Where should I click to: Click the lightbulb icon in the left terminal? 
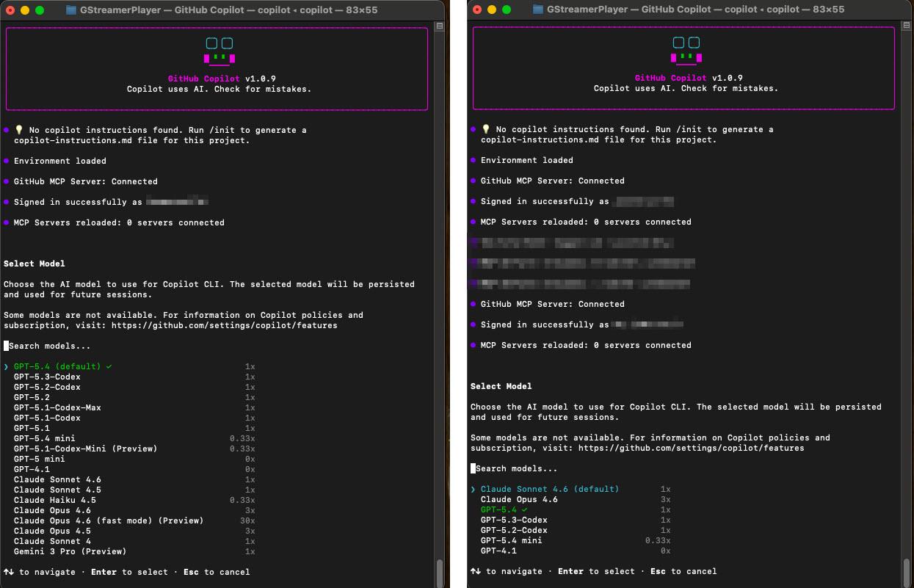click(19, 130)
